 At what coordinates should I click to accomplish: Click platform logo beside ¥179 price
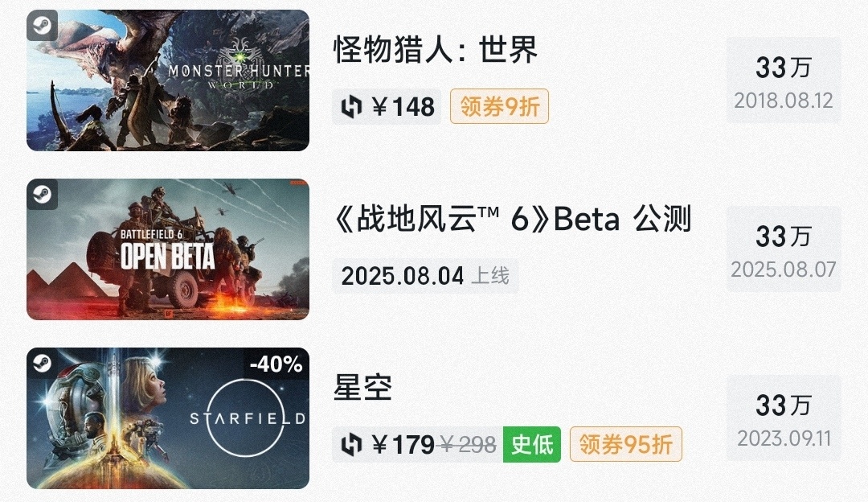click(351, 444)
